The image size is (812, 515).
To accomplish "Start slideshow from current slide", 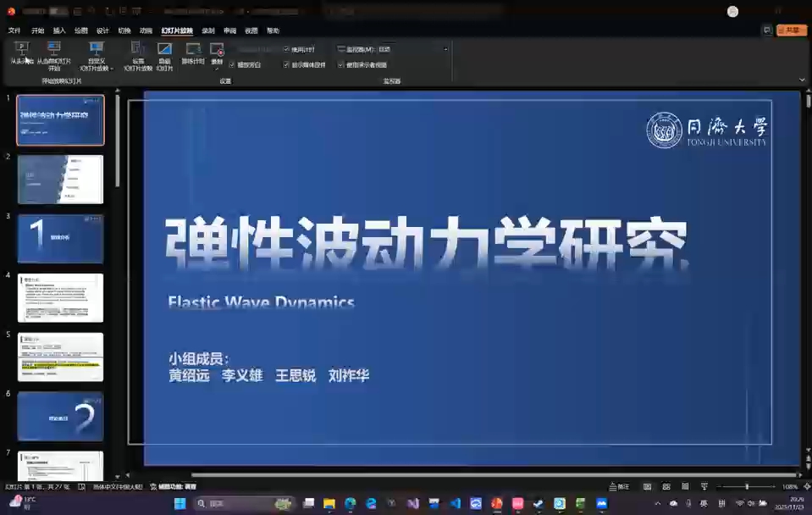I will pos(54,56).
